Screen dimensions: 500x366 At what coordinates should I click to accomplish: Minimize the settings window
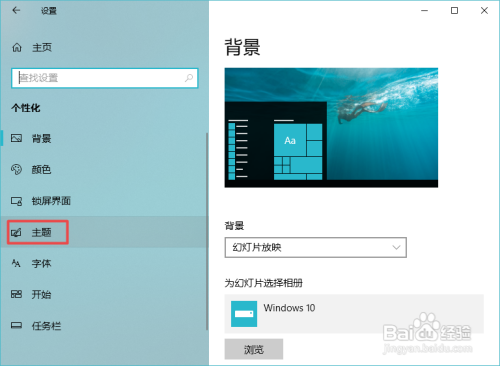click(x=424, y=11)
